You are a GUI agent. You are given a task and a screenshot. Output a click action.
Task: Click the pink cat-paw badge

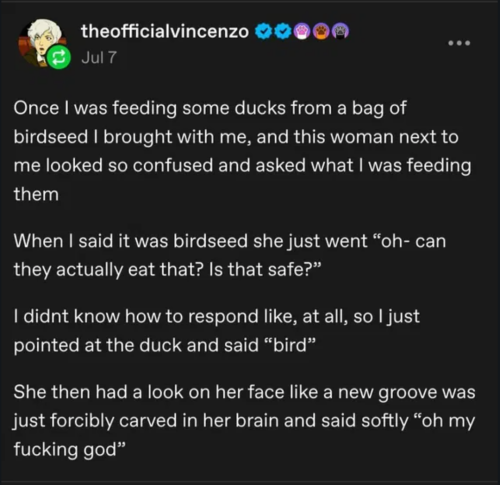302,32
